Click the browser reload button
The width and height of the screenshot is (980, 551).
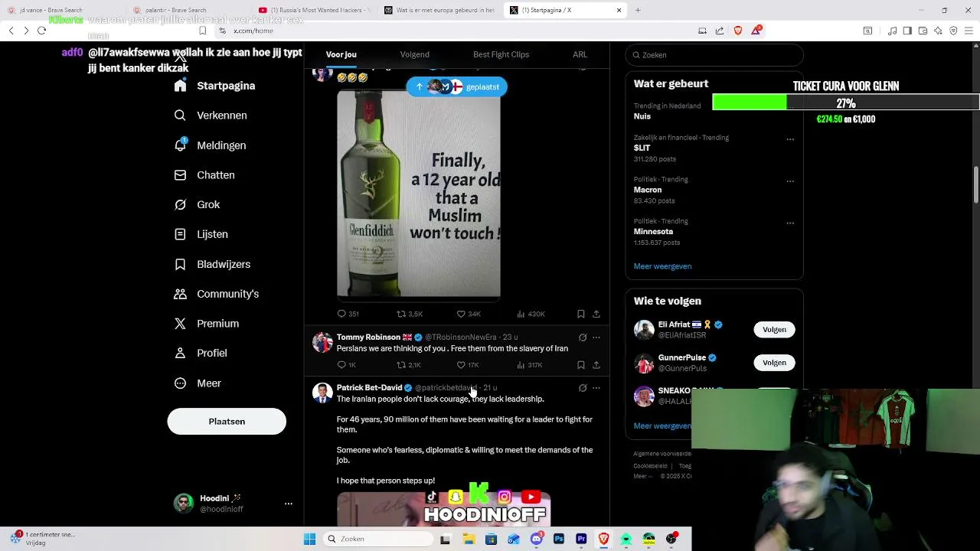[41, 31]
